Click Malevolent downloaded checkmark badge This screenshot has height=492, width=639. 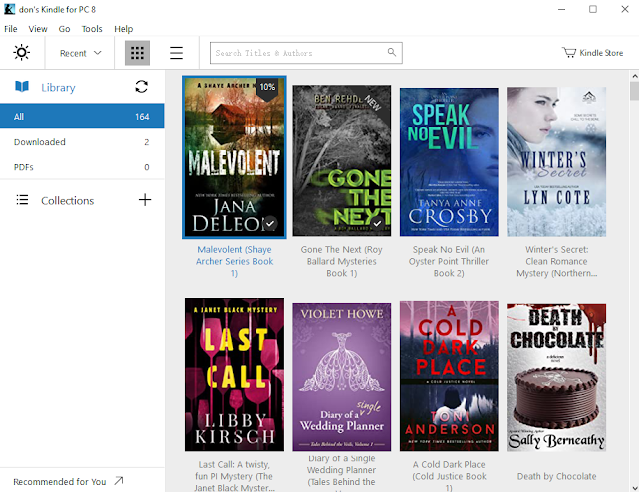click(x=270, y=223)
